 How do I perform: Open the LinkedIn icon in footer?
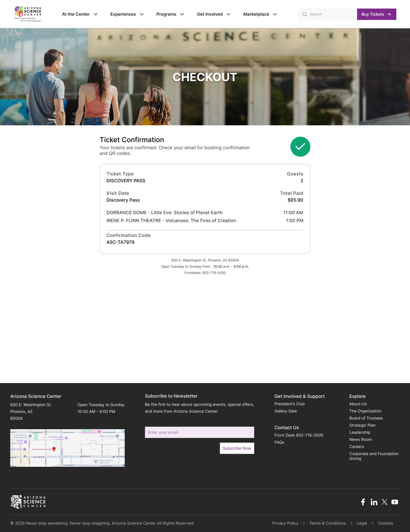tap(374, 502)
